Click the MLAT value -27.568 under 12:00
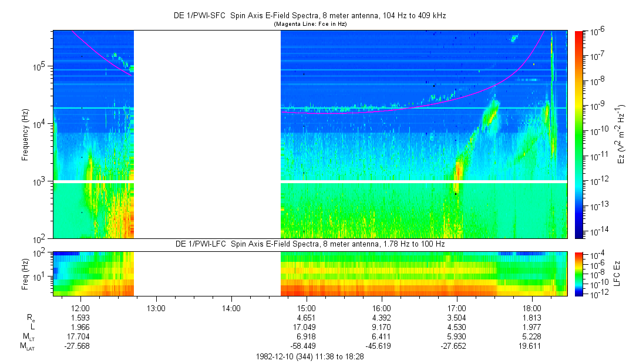The height and width of the screenshot is (364, 636). tap(80, 346)
